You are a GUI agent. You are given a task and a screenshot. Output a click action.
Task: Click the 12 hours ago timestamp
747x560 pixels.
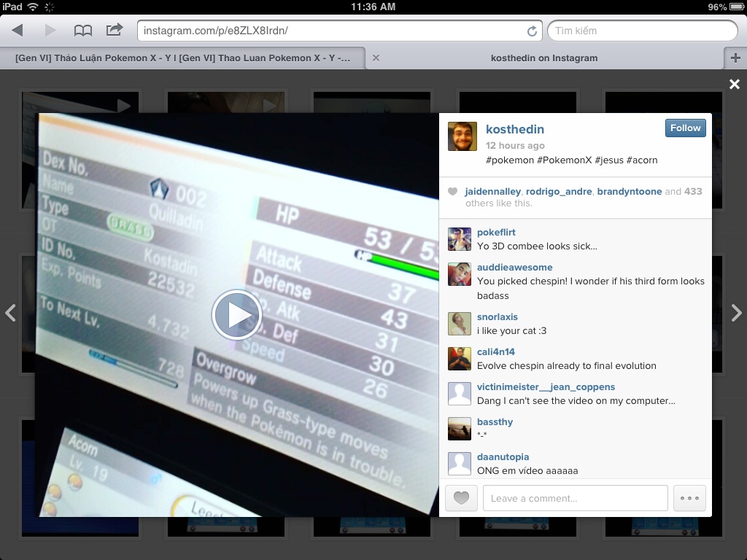pos(515,146)
